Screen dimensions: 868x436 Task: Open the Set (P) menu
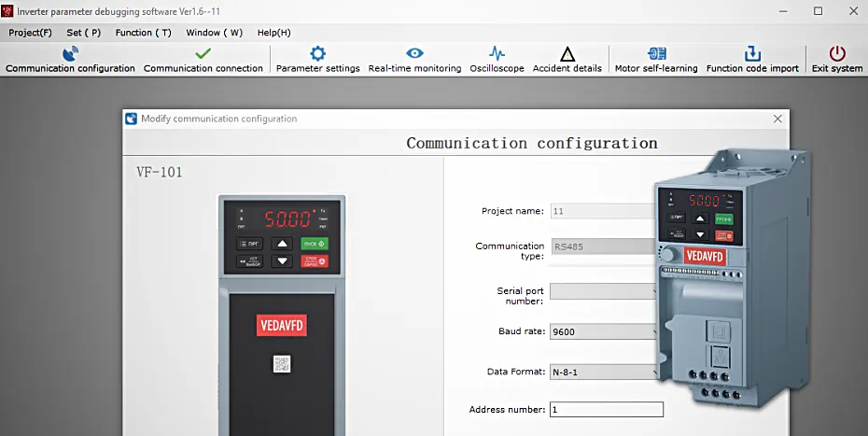tap(84, 33)
